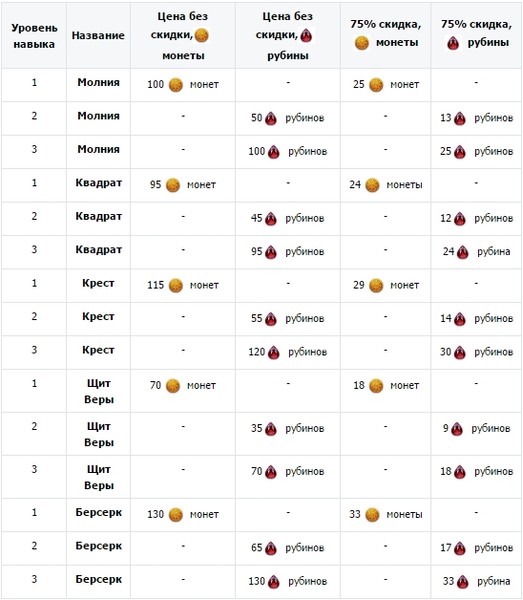Click the level 2 'Крест' skill name

click(x=98, y=316)
